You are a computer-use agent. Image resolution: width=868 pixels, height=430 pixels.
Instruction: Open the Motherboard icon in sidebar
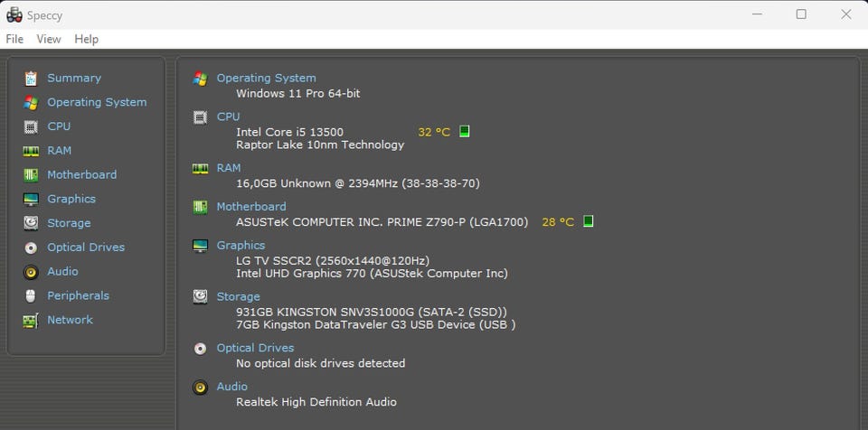(x=31, y=175)
